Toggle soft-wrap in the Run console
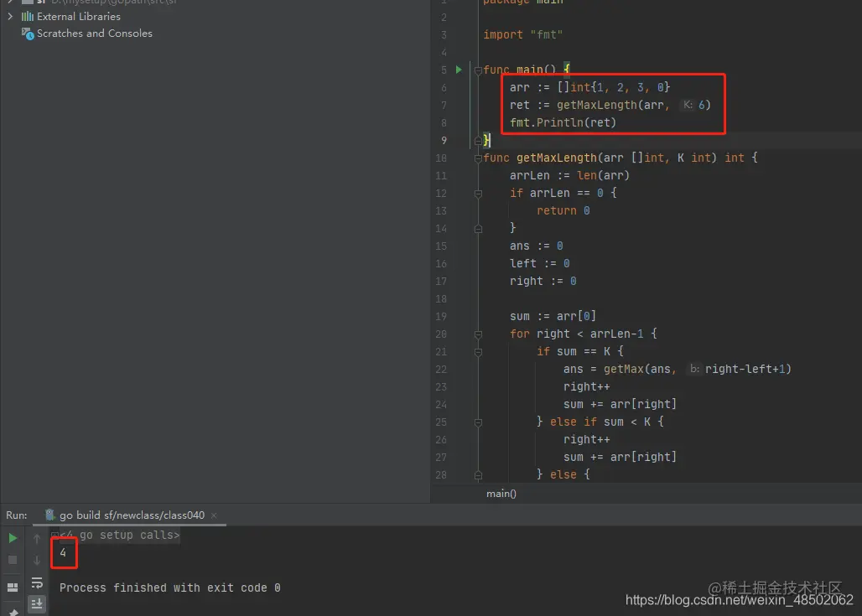 (37, 582)
